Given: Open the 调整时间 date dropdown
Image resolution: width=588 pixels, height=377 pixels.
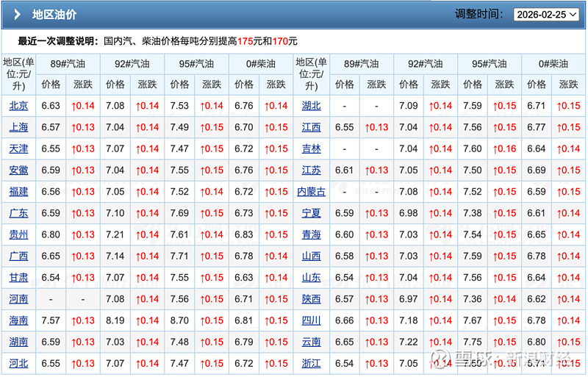Looking at the screenshot, I should pos(546,15).
